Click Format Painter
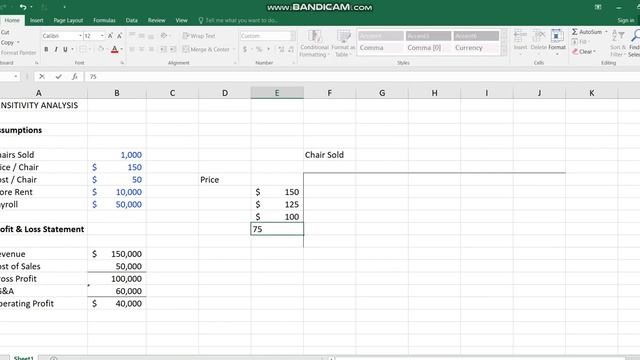This screenshot has height=360, width=640. [18, 53]
